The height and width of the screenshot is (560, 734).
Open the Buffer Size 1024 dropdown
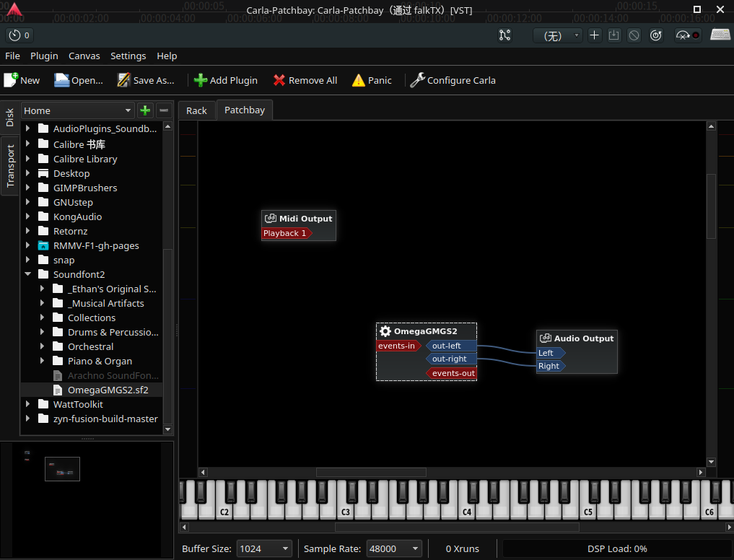coord(264,548)
